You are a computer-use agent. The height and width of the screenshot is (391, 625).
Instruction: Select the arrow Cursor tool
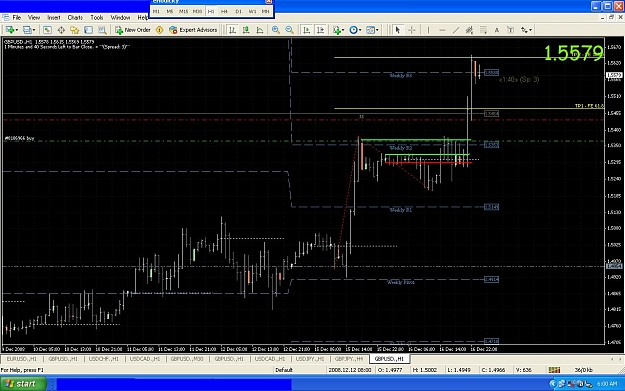click(x=397, y=30)
